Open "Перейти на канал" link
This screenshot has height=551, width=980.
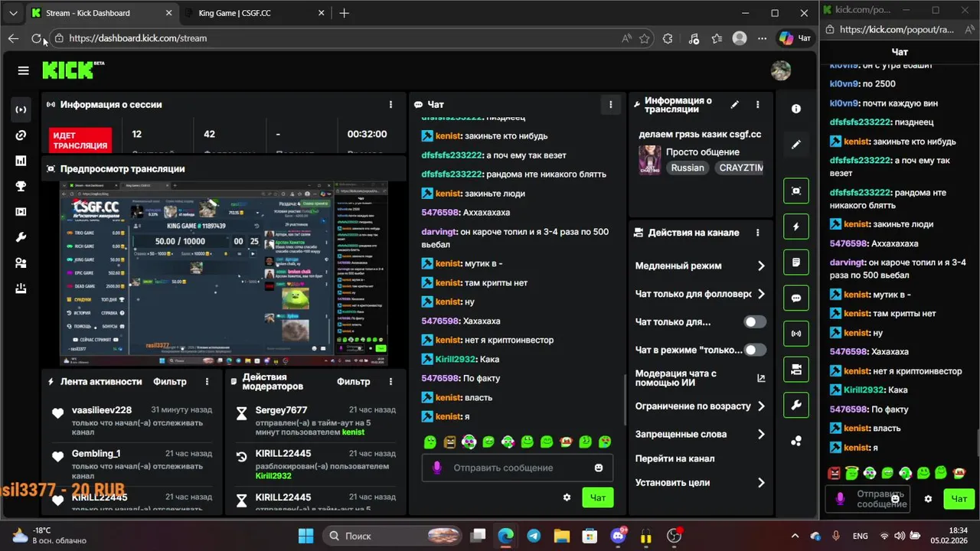click(x=675, y=458)
